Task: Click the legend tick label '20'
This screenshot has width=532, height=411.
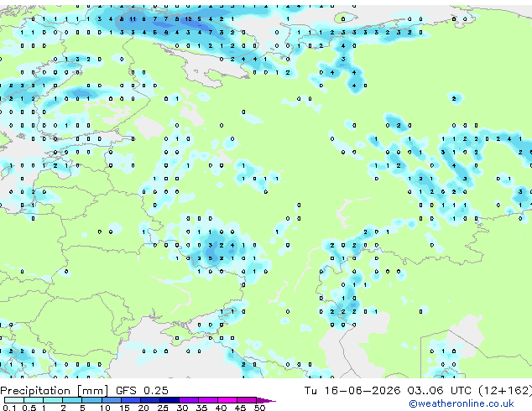Action: click(143, 408)
